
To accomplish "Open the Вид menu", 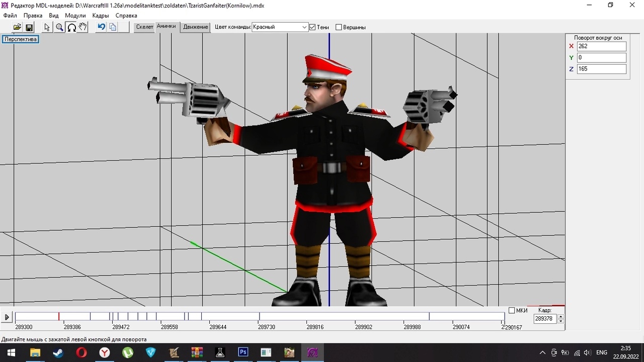I will [54, 16].
